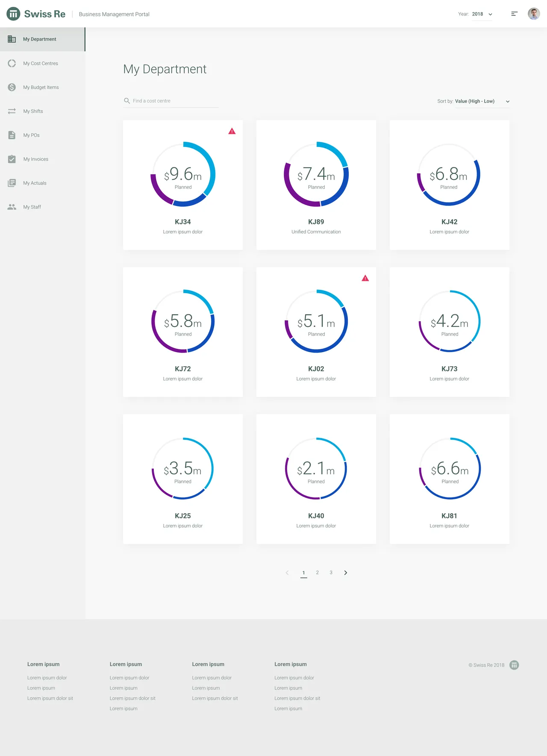Viewport: 547px width, 756px height.
Task: Select My Cost Centres in sidebar
Action: tap(41, 63)
